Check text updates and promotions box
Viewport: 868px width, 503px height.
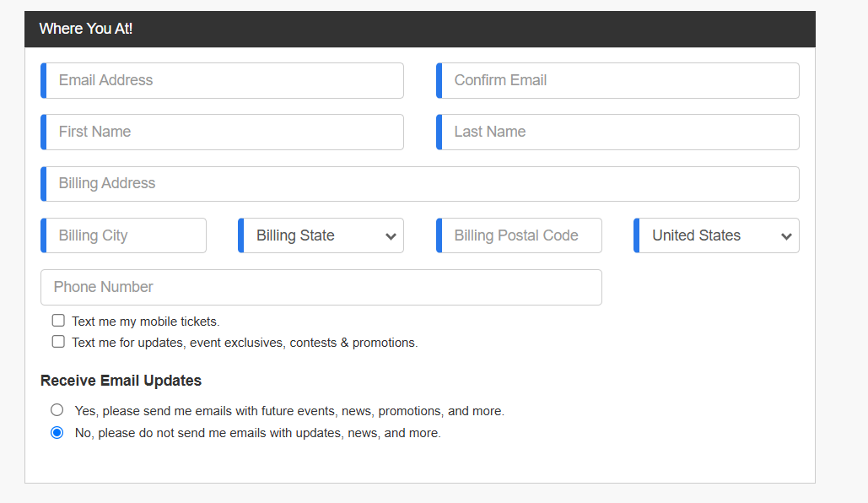coord(58,342)
